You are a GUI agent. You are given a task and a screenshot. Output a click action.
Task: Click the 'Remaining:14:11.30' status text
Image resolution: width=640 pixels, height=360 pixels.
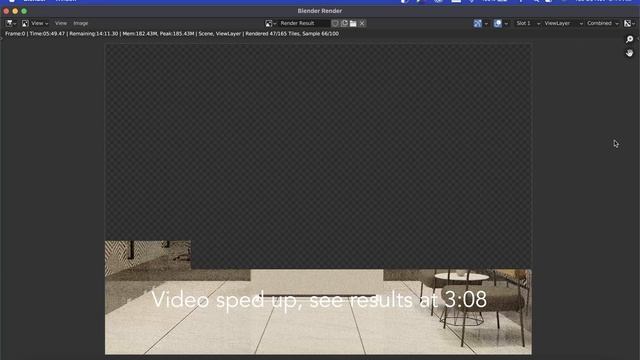[x=93, y=34]
